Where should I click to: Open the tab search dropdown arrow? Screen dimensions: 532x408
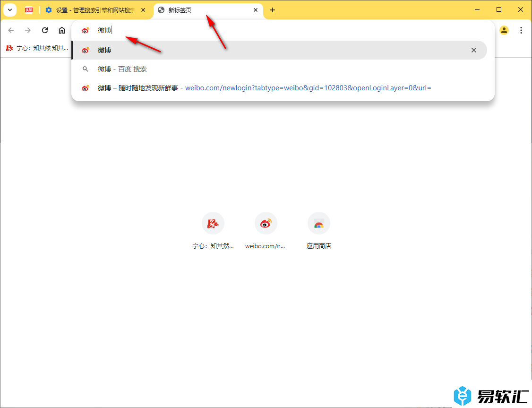click(10, 10)
